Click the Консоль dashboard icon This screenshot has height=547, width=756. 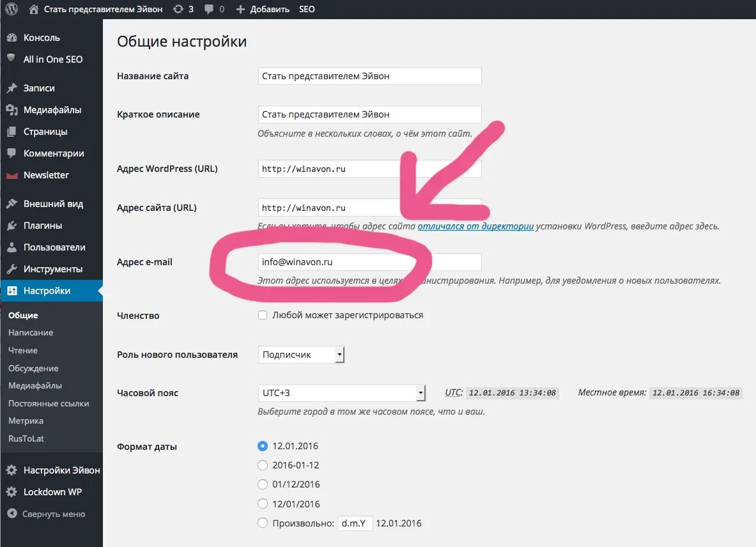coord(12,38)
